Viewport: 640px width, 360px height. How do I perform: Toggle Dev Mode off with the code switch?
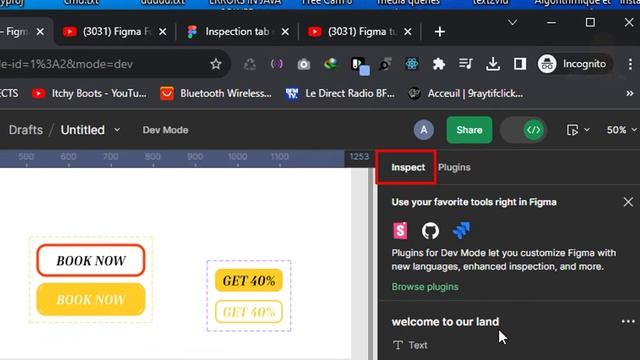click(x=523, y=130)
